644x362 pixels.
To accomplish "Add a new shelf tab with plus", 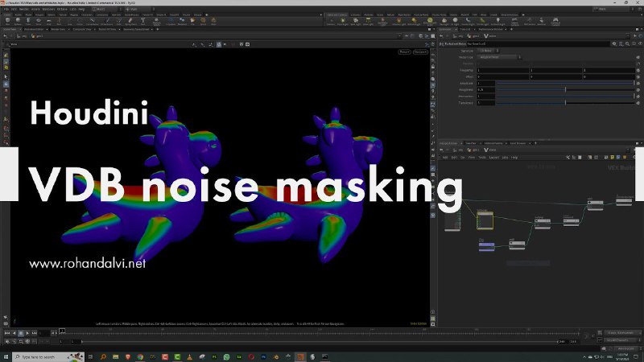I will 207,14.
